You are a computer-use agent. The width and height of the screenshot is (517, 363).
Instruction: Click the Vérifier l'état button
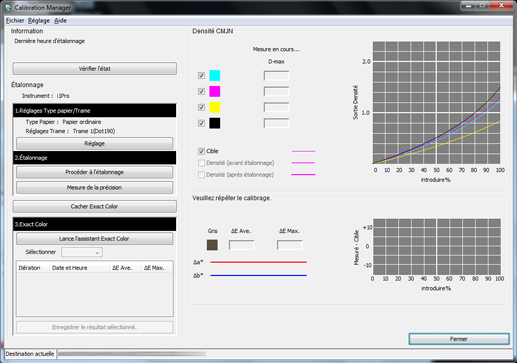[x=95, y=69]
